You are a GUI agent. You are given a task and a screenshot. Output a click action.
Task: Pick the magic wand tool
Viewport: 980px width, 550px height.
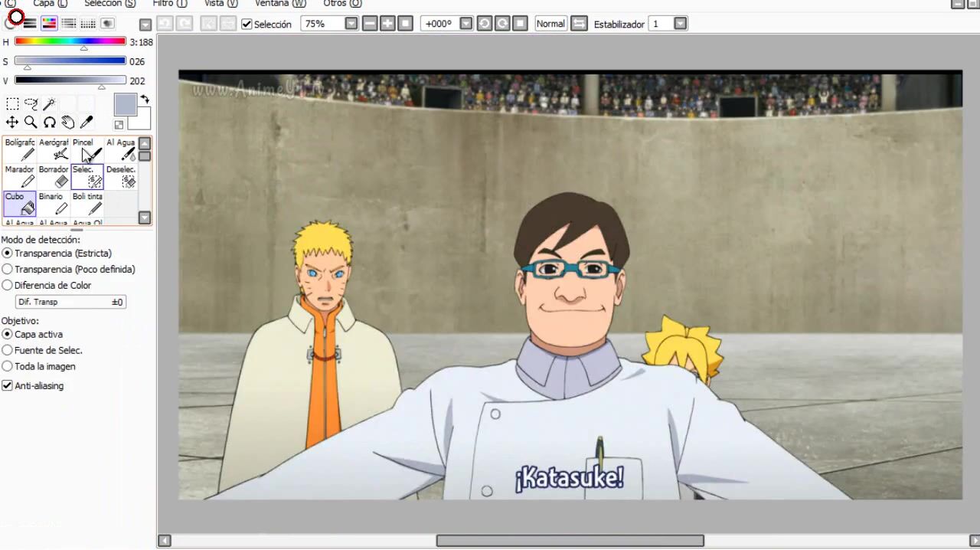click(x=49, y=104)
